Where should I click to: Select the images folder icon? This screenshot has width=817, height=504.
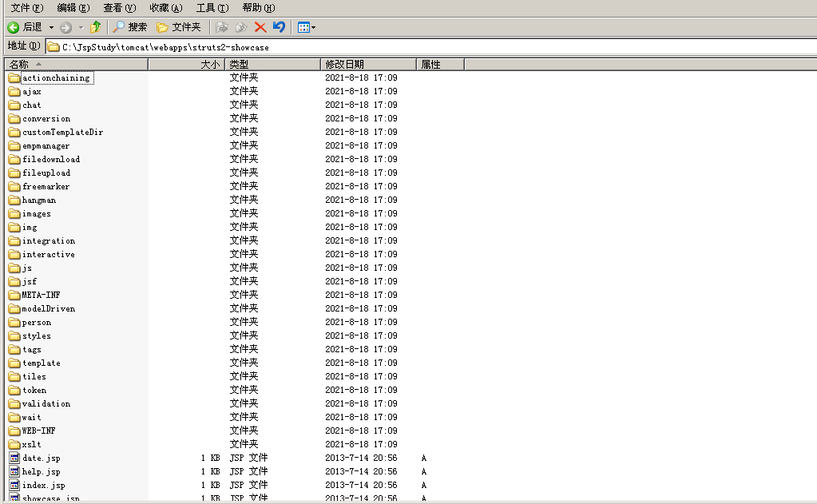14,214
